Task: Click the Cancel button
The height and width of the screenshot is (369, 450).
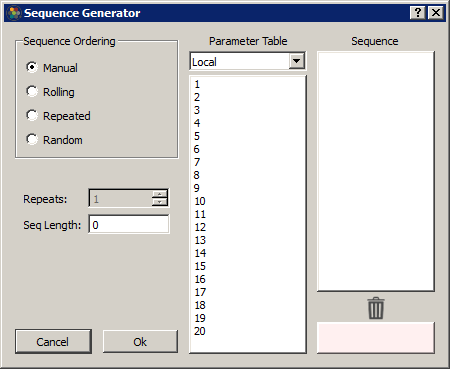Action: click(53, 342)
